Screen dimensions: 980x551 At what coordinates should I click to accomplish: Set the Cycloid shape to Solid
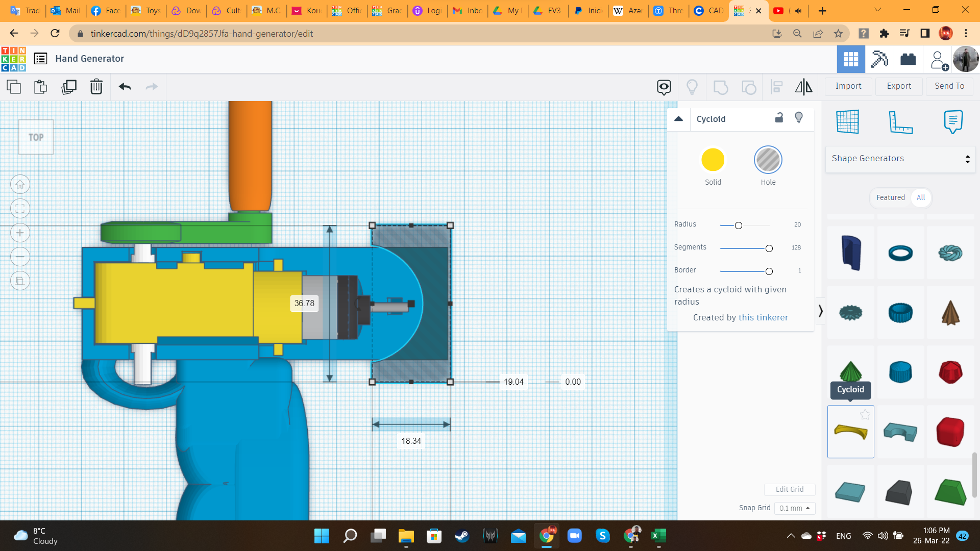[713, 160]
